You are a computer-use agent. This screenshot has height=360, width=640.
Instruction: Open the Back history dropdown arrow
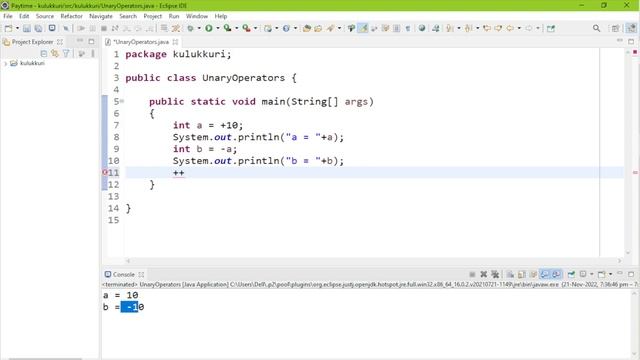519,28
